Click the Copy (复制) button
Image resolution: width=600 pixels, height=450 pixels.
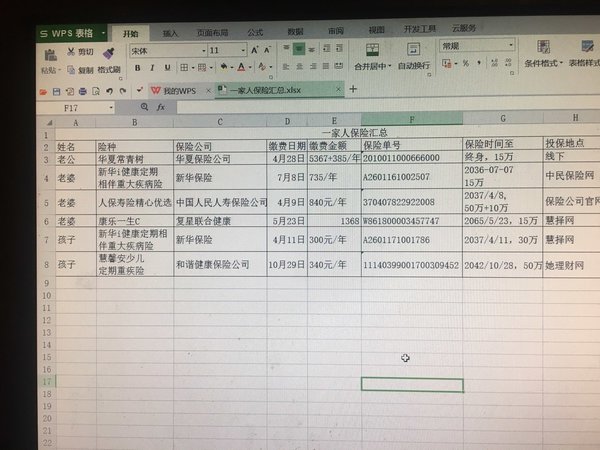point(80,70)
